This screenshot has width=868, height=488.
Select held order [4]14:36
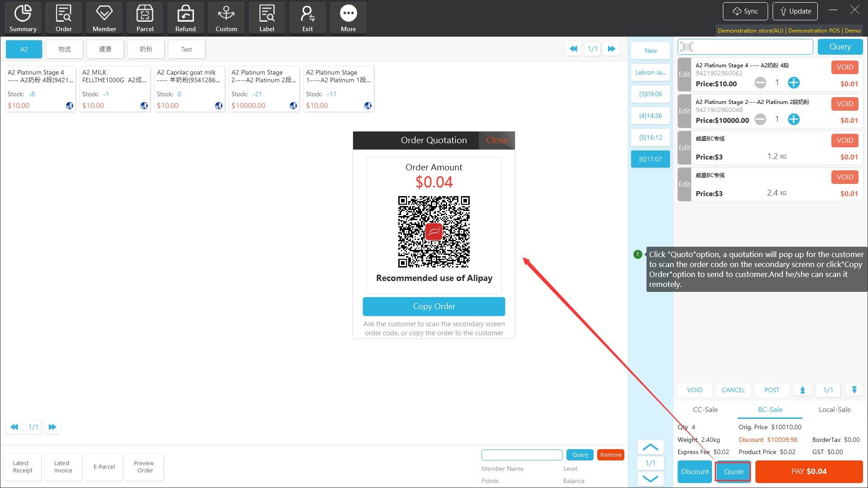(650, 116)
